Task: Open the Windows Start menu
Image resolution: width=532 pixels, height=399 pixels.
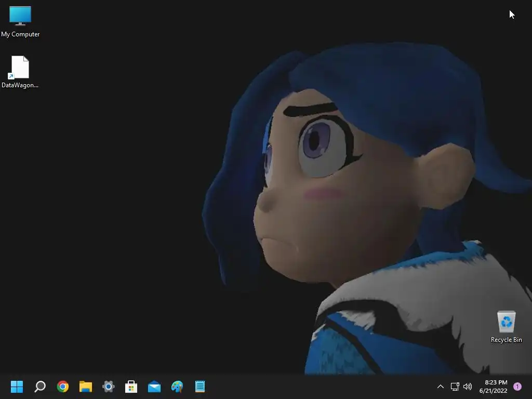Action: click(17, 386)
